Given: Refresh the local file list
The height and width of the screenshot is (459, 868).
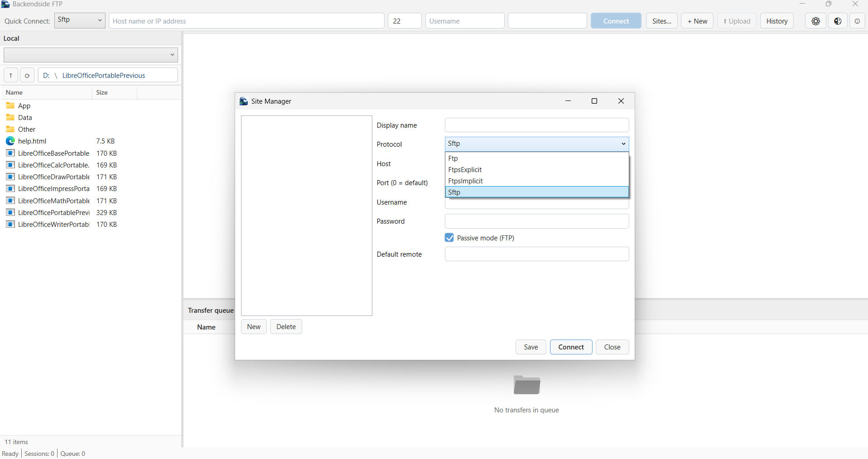Looking at the screenshot, I should point(27,75).
